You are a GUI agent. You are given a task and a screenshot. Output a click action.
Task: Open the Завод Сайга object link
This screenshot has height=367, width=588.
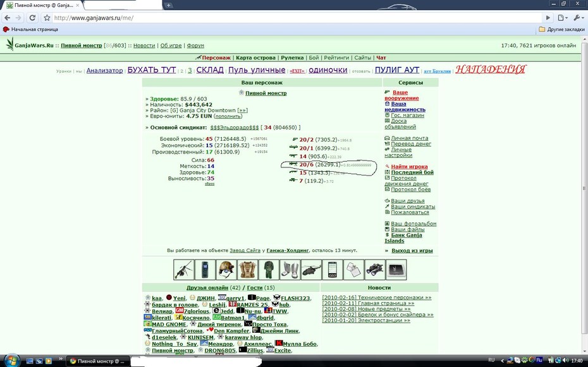click(245, 250)
